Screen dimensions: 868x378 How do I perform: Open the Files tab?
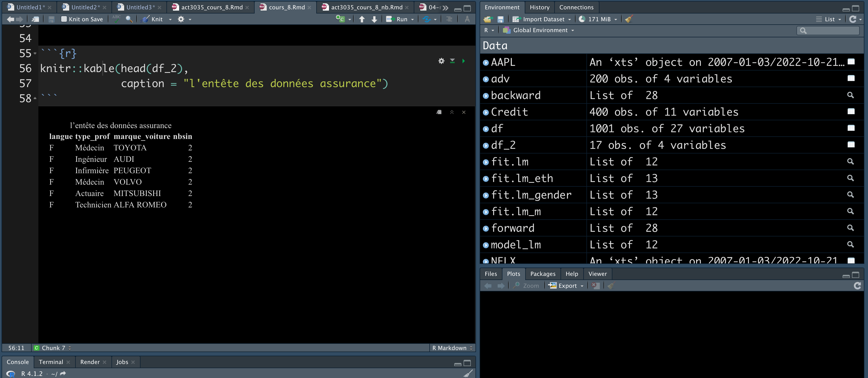click(491, 274)
